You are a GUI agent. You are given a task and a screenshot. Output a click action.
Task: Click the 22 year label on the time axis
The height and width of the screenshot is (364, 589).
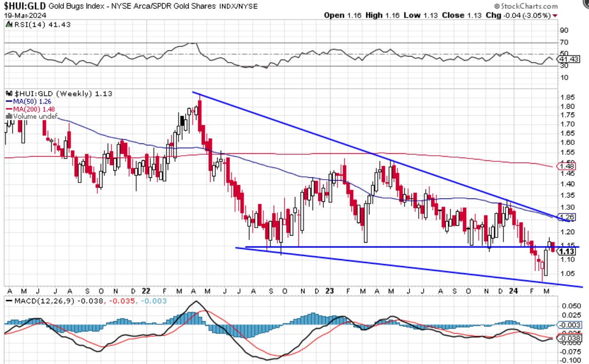click(x=146, y=291)
